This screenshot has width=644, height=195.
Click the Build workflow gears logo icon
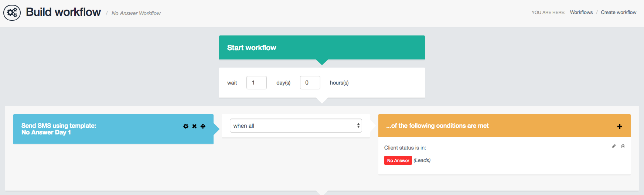[x=12, y=13]
